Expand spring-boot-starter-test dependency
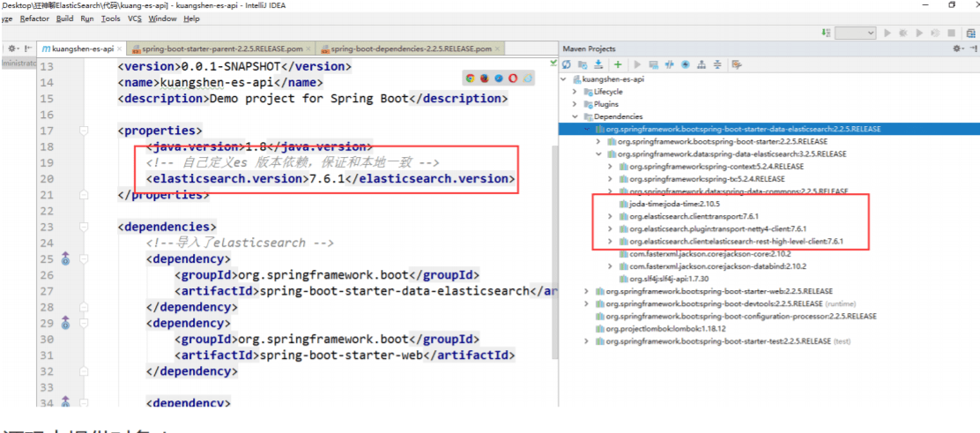Image resolution: width=980 pixels, height=433 pixels. point(586,341)
